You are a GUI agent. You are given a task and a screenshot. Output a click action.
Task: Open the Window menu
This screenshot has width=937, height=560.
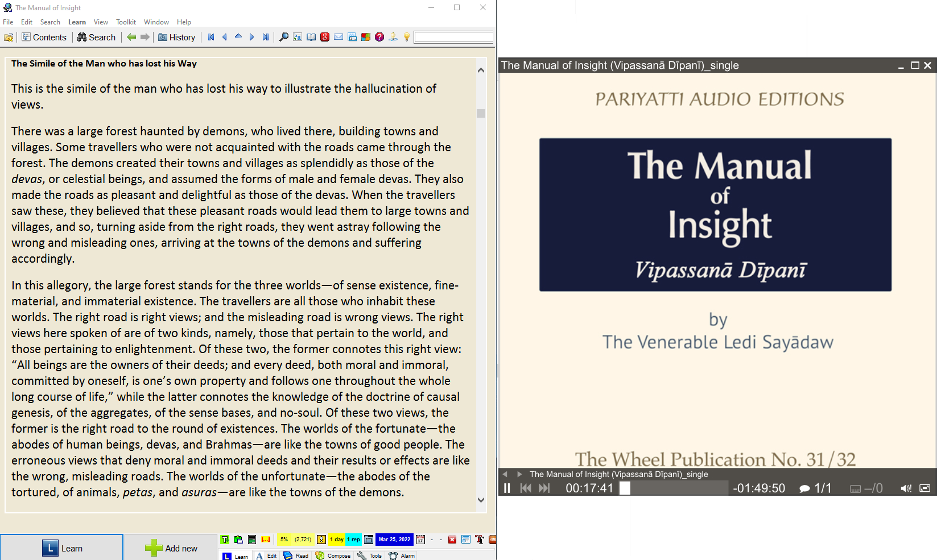(x=156, y=22)
